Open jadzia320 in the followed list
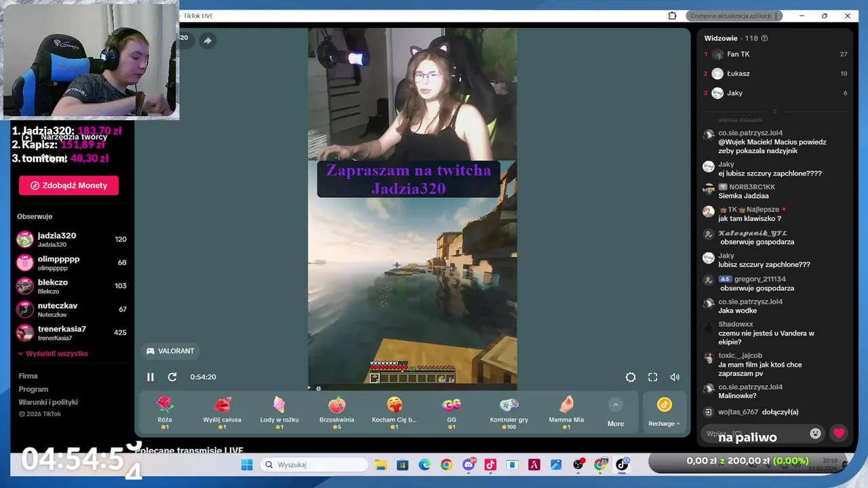Image resolution: width=868 pixels, height=488 pixels. pos(72,239)
